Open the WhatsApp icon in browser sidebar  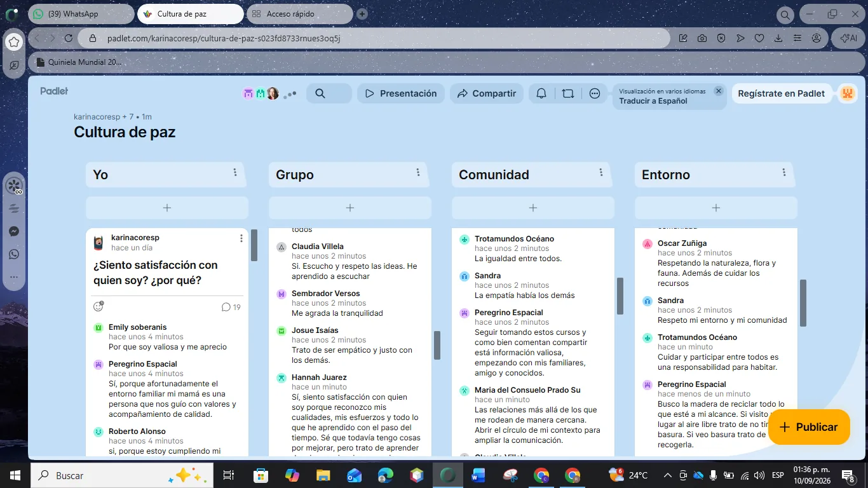point(14,254)
